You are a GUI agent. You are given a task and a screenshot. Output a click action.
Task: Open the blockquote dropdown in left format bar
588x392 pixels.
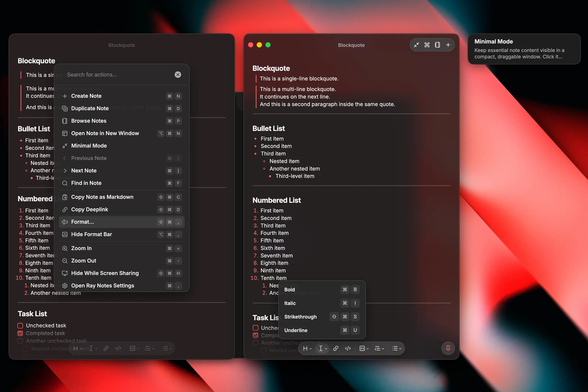coord(150,348)
